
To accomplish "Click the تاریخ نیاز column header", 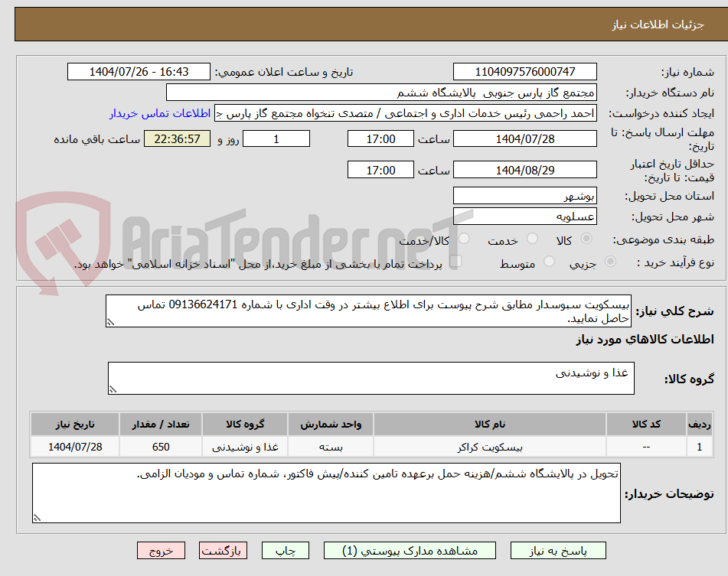I will [75, 425].
